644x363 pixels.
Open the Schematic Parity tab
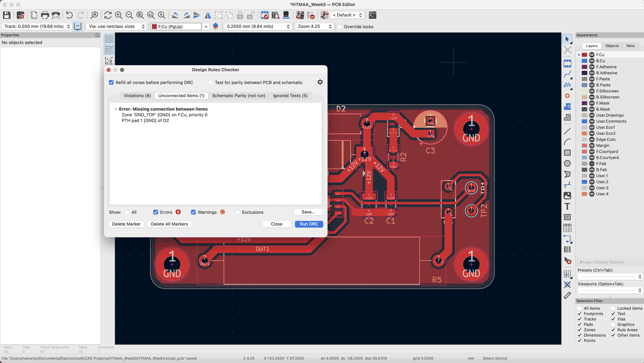[239, 96]
